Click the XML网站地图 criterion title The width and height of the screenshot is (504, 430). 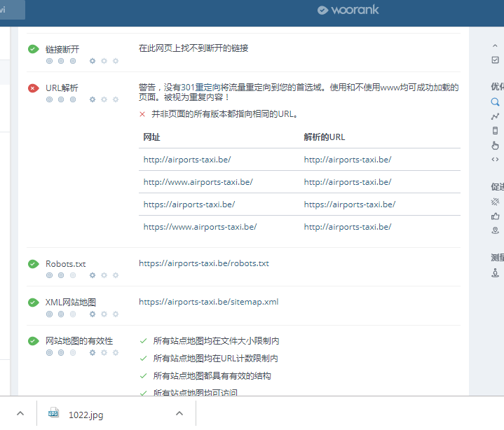[x=71, y=303]
